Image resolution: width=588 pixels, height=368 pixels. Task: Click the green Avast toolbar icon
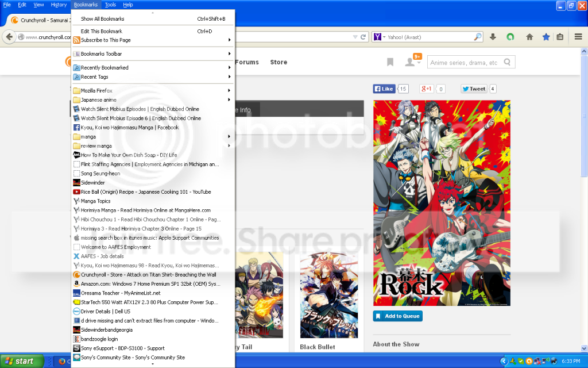pos(510,37)
